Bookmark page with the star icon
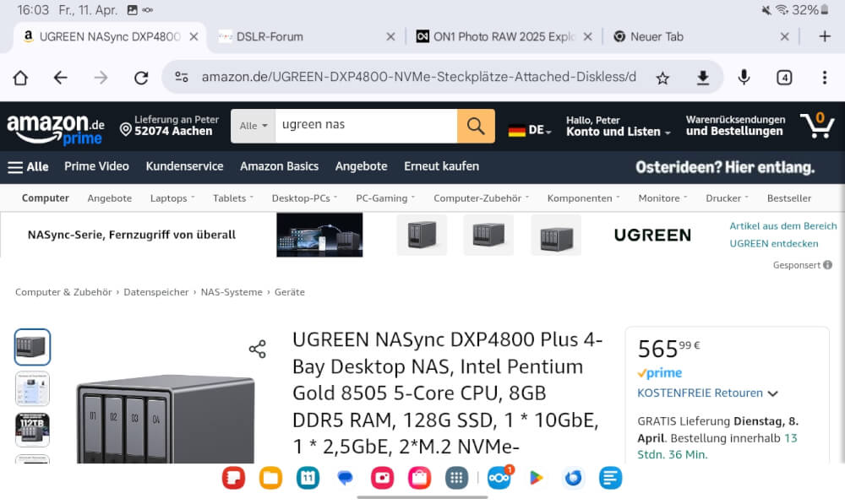 [x=662, y=78]
